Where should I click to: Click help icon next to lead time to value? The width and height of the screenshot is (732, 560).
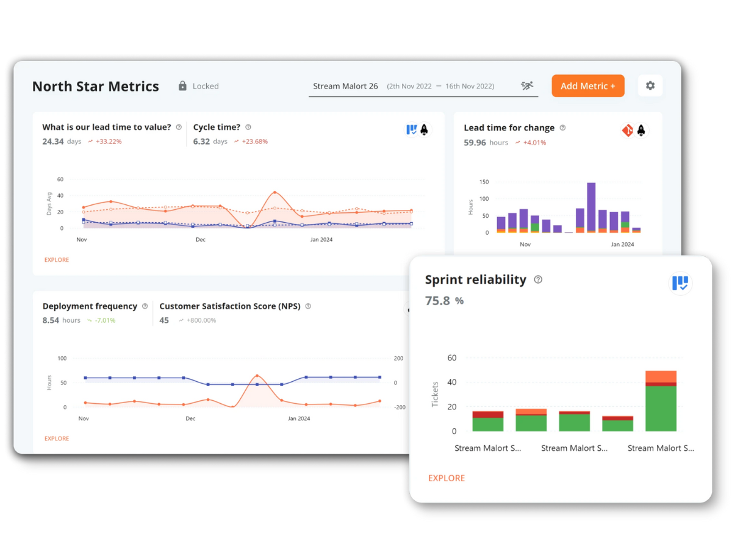(179, 127)
